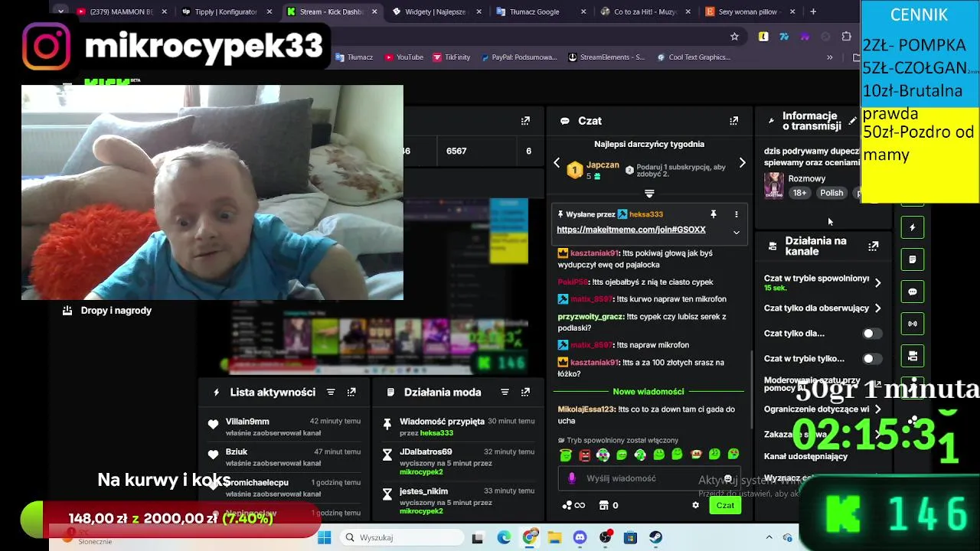980x551 pixels.
Task: Select the first green hat emote
Action: tap(566, 455)
